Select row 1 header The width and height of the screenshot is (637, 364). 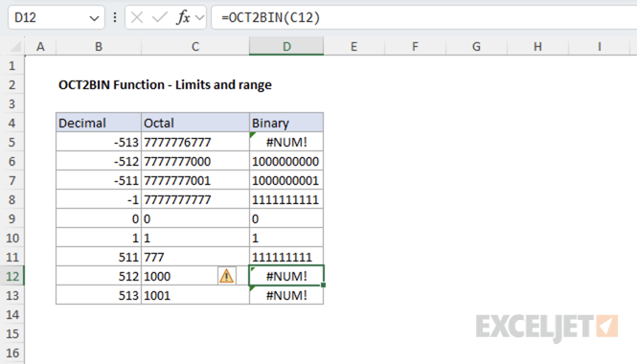click(x=12, y=65)
